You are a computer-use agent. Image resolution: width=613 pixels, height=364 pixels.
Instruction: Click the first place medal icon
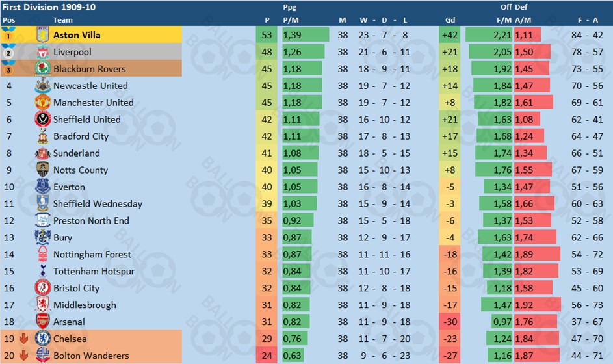[x=8, y=35]
